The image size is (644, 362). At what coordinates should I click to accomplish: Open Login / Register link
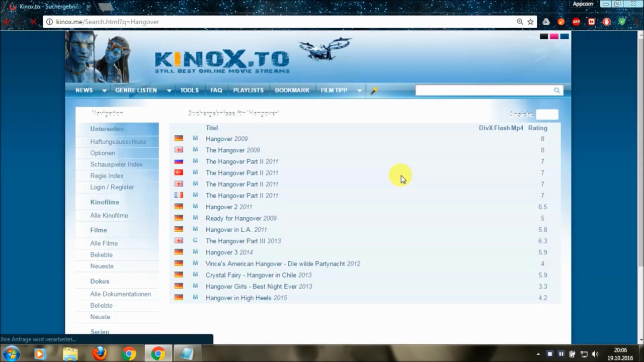[112, 187]
